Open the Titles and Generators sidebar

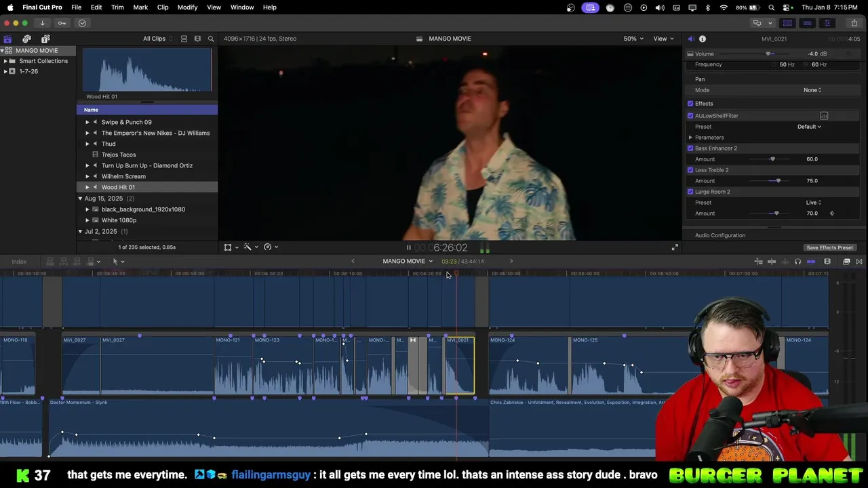click(45, 39)
